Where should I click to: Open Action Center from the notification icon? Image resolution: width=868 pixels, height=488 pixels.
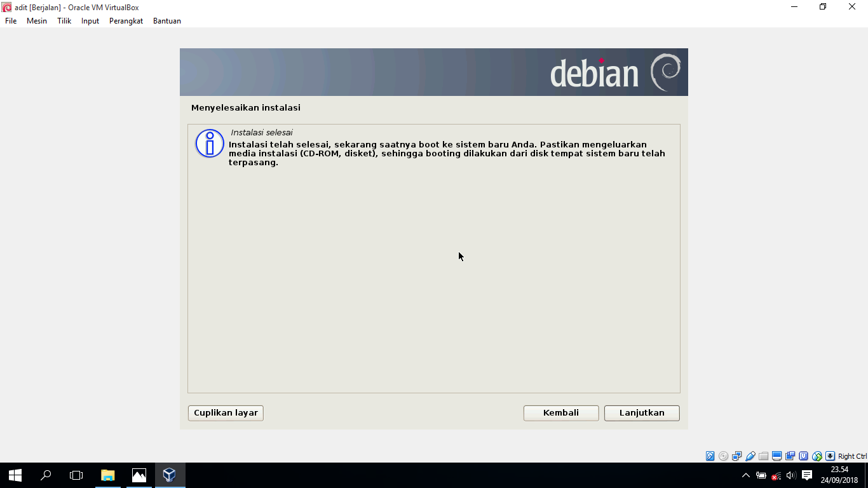(806, 475)
